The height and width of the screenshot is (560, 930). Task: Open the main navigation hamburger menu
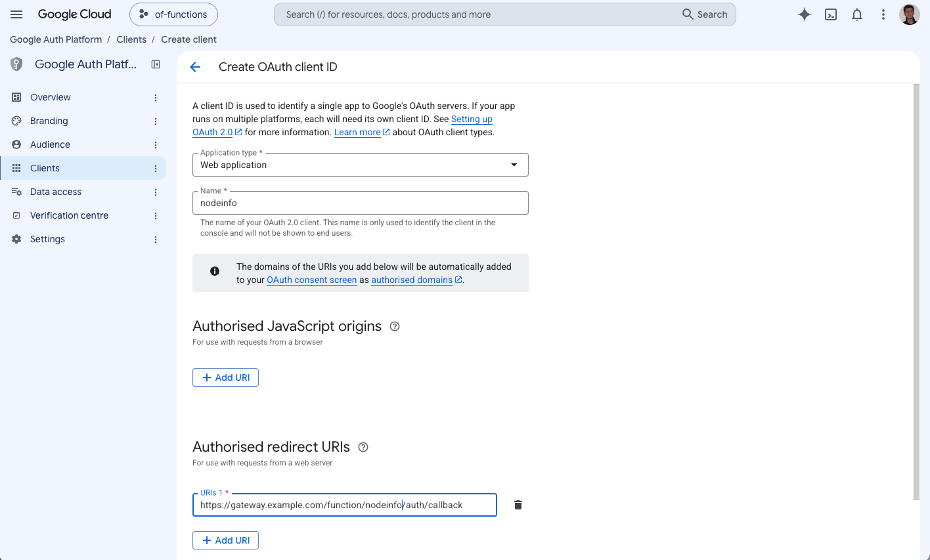16,14
